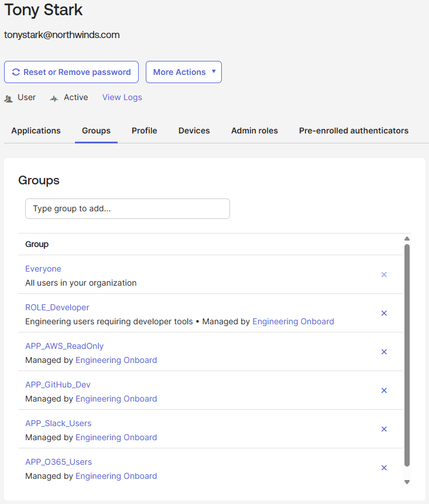Open the APP_GitHub_Dev group link
Viewport: 429px width, 504px height.
tap(58, 385)
